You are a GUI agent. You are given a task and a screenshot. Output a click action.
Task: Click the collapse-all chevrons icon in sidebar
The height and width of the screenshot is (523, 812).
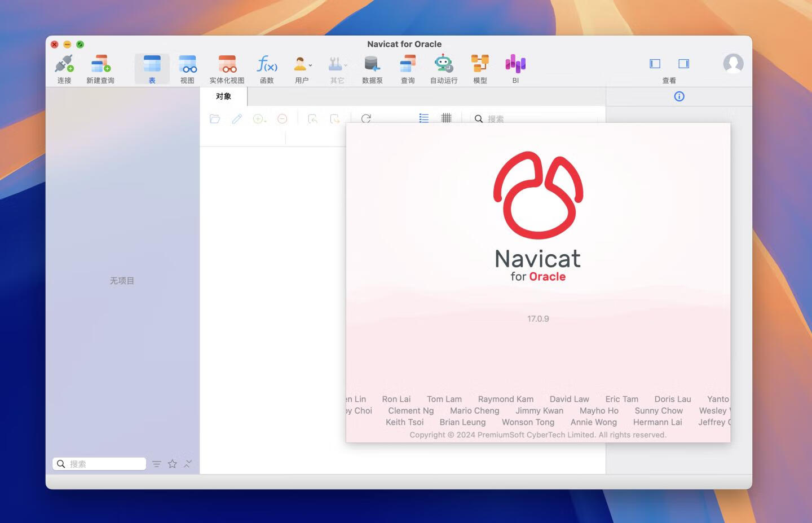188,464
